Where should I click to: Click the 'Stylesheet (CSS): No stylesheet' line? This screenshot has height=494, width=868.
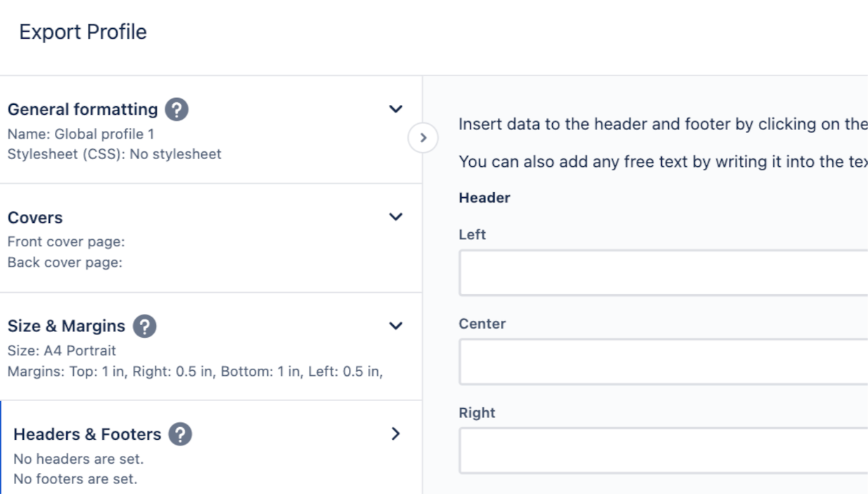pyautogui.click(x=114, y=153)
